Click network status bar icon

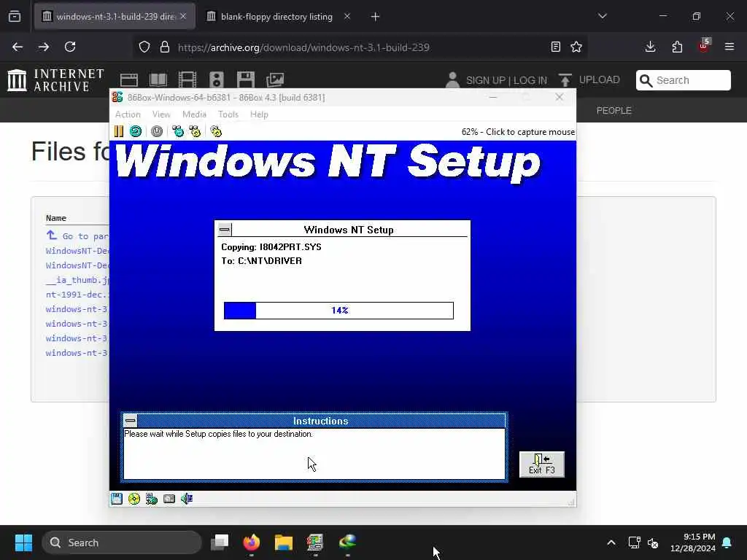point(152,499)
